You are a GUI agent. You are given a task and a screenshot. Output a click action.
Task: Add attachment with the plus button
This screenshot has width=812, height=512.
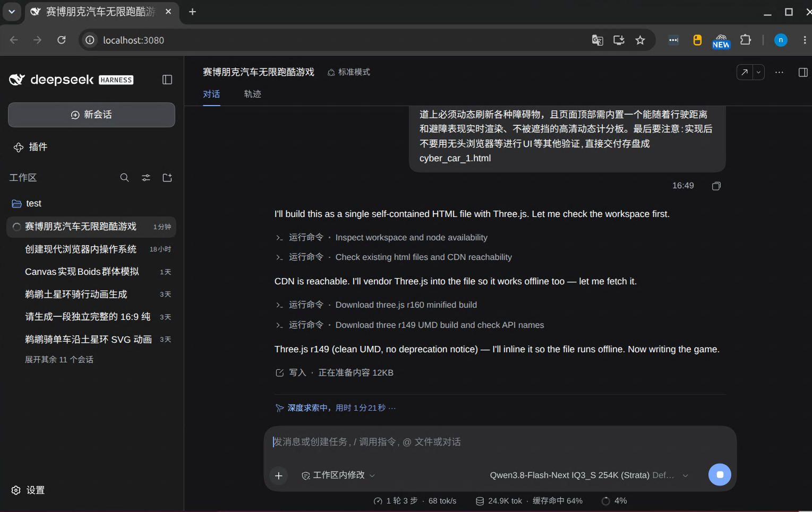279,475
